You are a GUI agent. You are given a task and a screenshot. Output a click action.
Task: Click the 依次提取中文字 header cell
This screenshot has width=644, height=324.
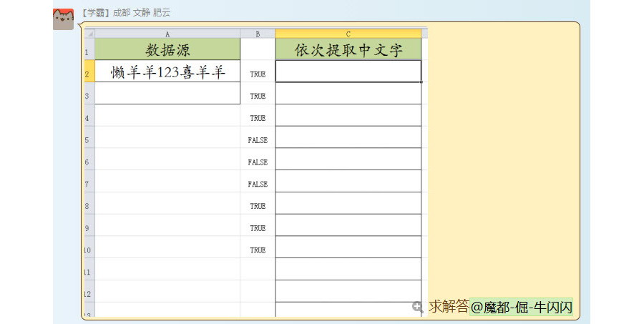(x=348, y=49)
